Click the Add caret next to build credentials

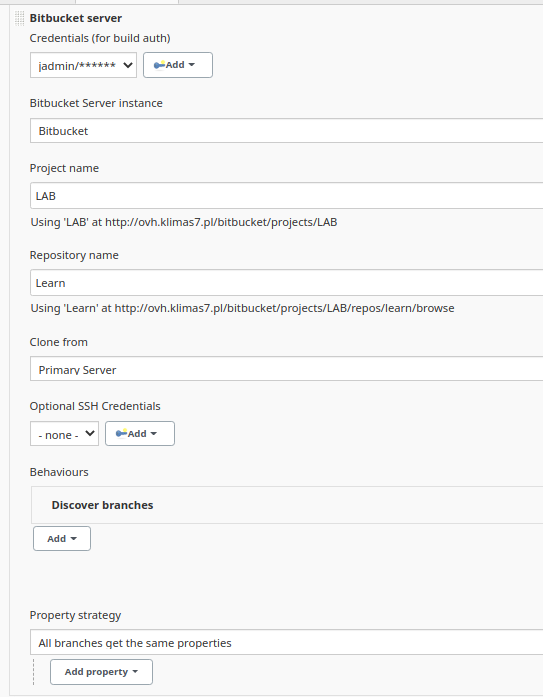coord(192,65)
